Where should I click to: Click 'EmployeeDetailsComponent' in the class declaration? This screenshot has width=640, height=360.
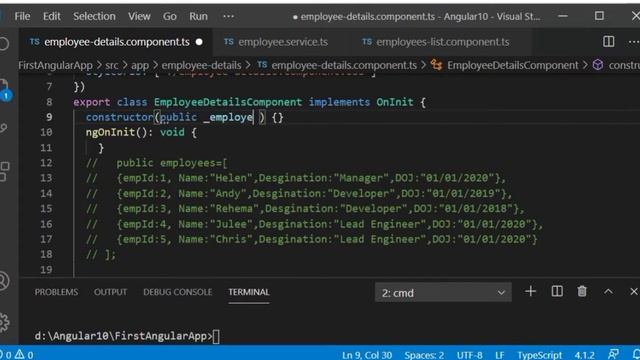[228, 102]
